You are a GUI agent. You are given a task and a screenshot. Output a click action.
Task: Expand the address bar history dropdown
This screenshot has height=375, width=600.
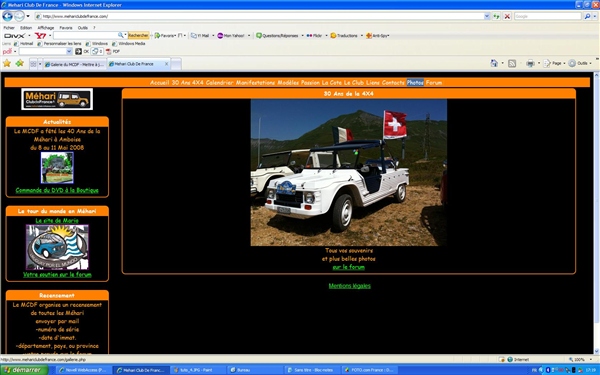[487, 16]
